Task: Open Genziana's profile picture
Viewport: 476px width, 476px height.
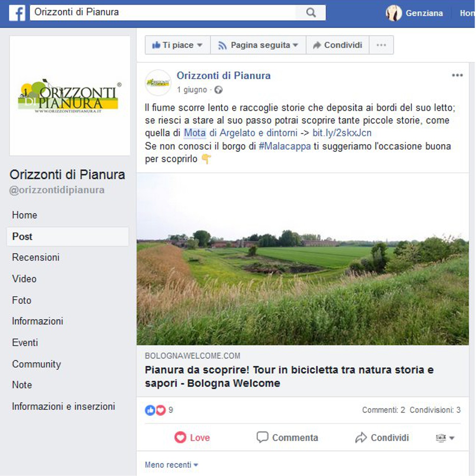Action: [394, 13]
